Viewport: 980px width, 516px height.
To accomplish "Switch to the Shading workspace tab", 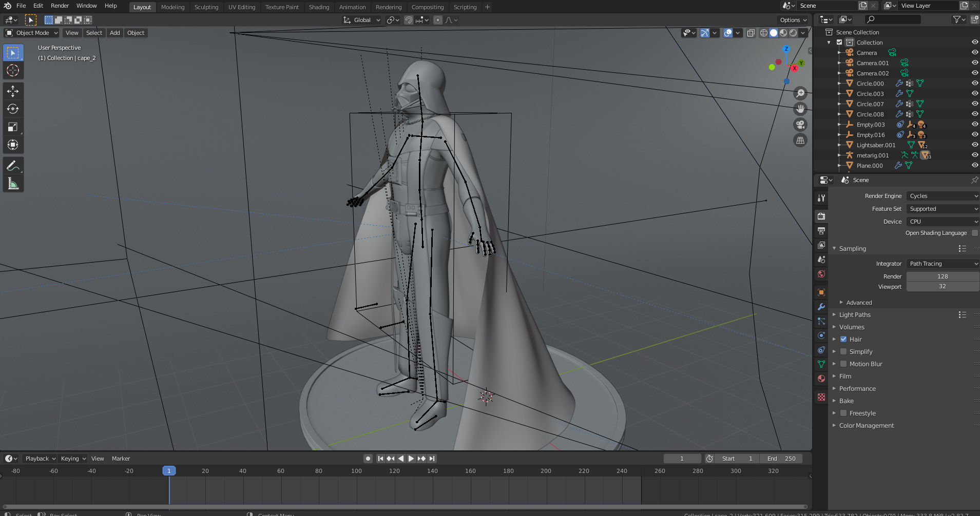I will pyautogui.click(x=319, y=7).
